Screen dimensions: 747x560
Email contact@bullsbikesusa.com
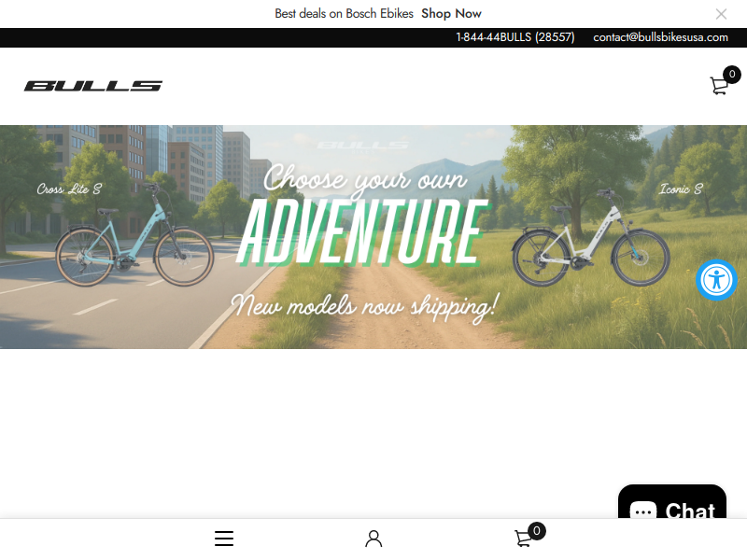pos(660,37)
